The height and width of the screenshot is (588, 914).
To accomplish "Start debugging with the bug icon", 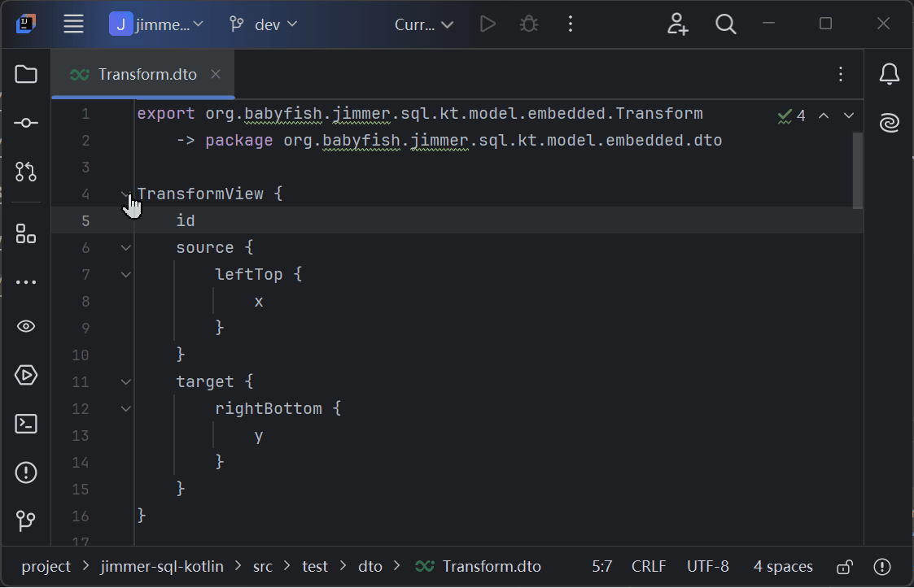I will click(529, 24).
